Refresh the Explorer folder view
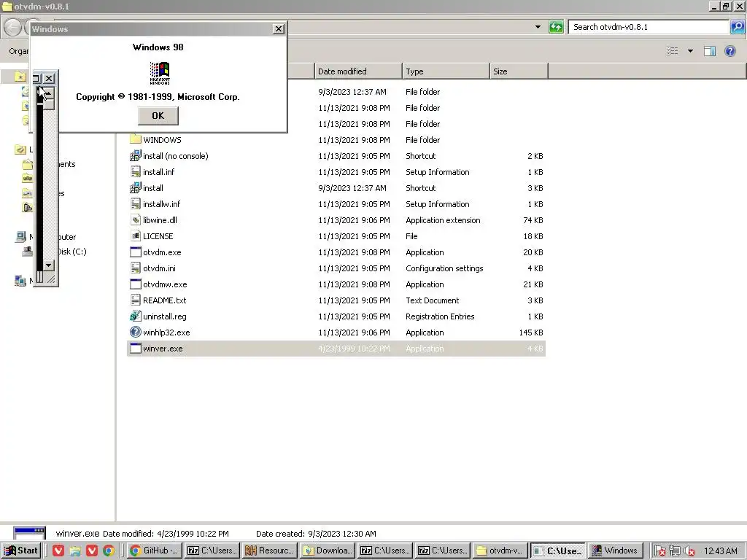Image resolution: width=747 pixels, height=560 pixels. pos(556,27)
